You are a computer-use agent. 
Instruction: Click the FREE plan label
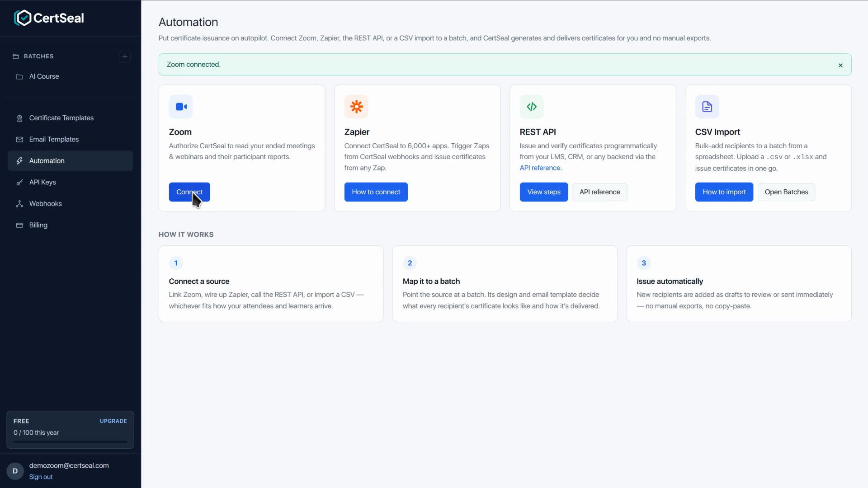click(x=21, y=421)
